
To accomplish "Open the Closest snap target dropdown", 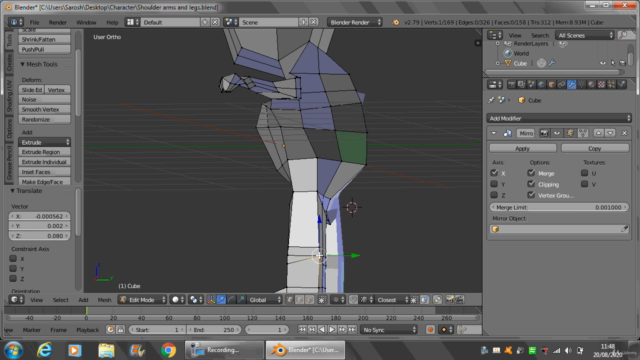I will pos(392,300).
